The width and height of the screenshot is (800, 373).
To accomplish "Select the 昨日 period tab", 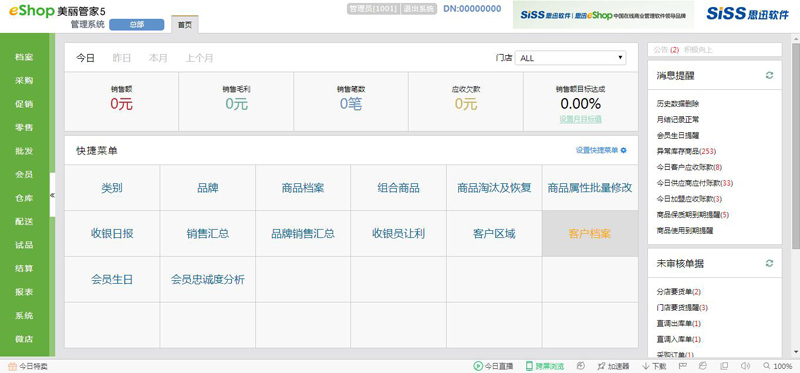I will [x=121, y=58].
